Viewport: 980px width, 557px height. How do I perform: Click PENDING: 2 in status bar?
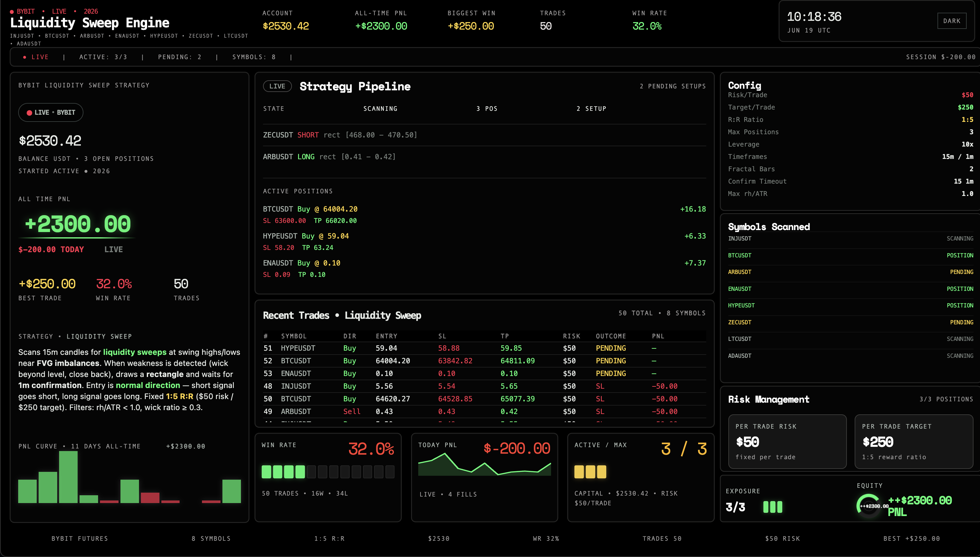click(x=180, y=57)
